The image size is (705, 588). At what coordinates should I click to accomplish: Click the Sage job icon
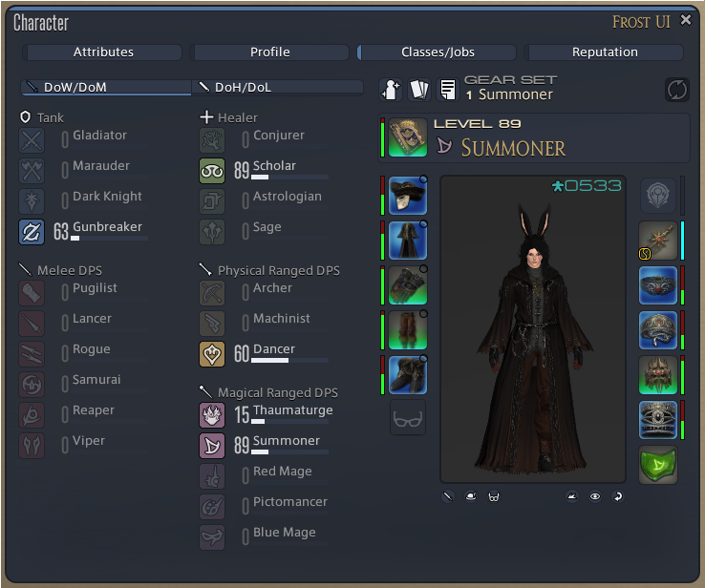click(x=212, y=232)
